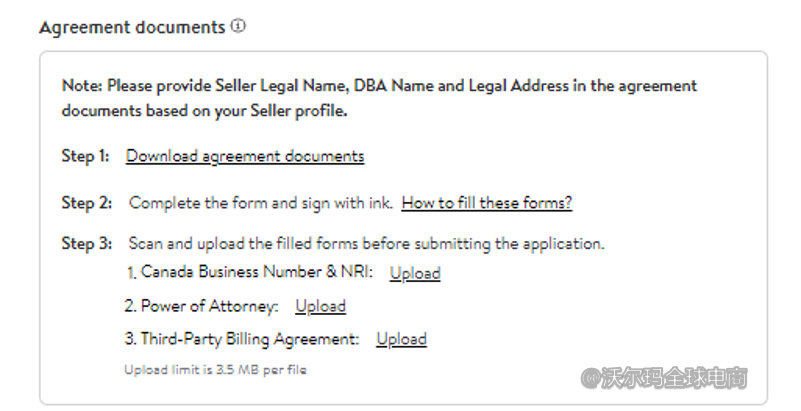Click the bold Note paragraph about Seller profile
Viewport: 801px width, 411px height.
pos(379,98)
